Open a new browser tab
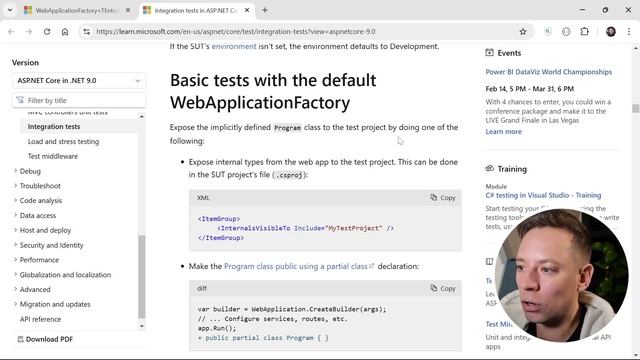 265,10
